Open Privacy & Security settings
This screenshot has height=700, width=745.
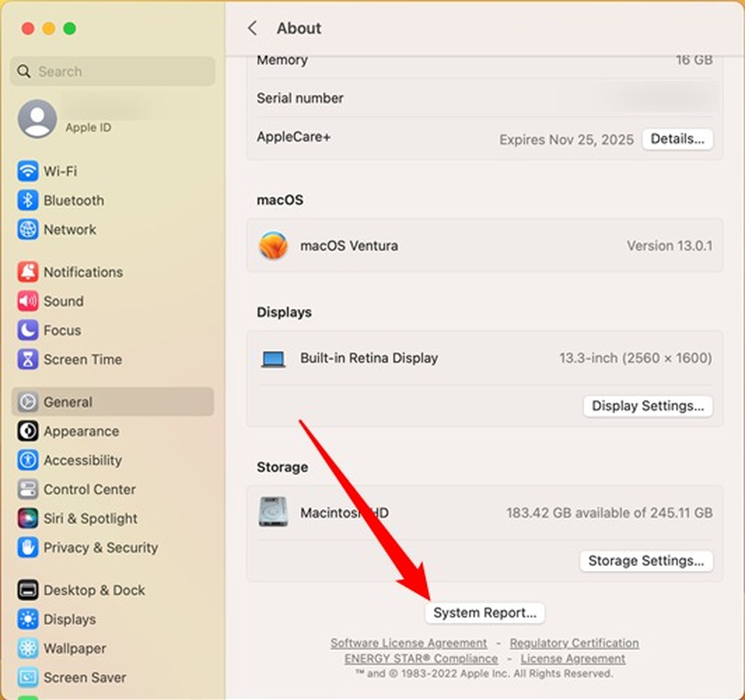click(100, 548)
